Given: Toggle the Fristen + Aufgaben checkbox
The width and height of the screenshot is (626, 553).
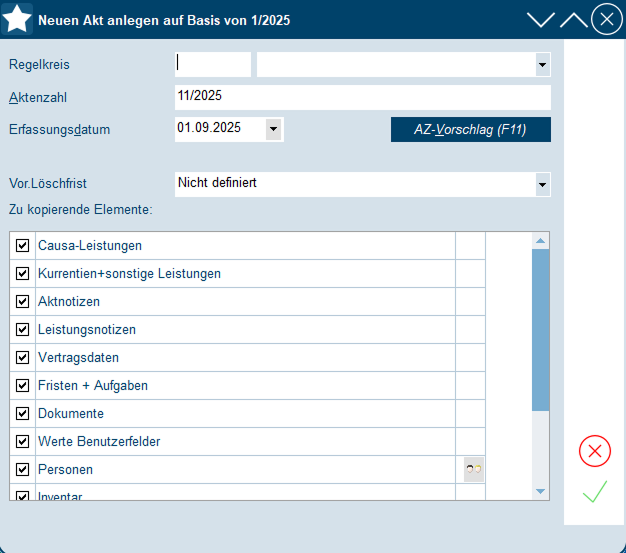Looking at the screenshot, I should [22, 385].
